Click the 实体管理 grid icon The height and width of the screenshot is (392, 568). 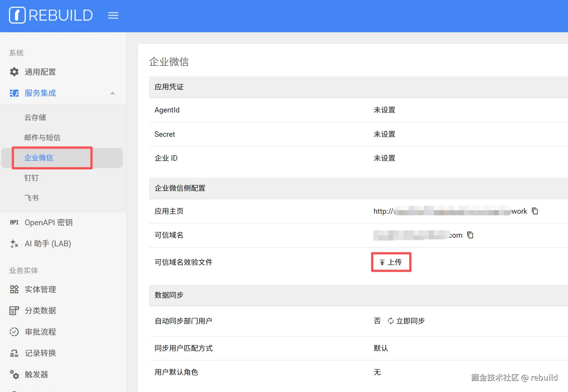tap(14, 289)
